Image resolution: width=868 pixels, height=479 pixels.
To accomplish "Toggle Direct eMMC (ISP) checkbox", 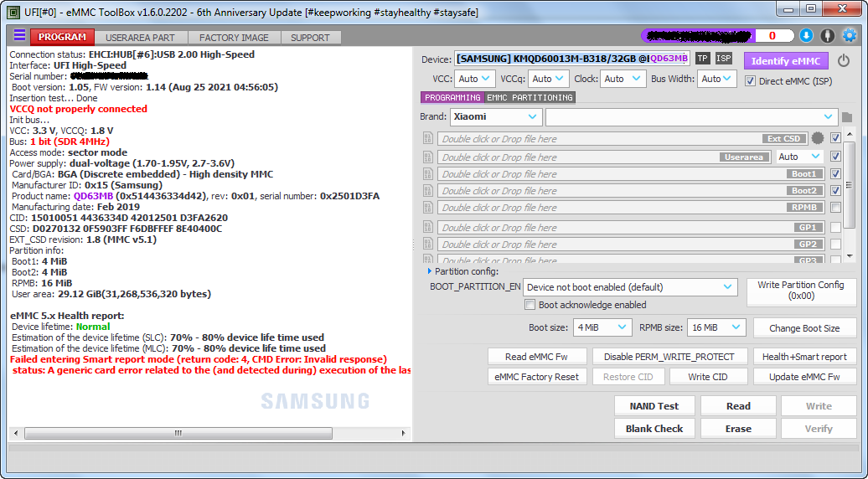I will pos(750,81).
